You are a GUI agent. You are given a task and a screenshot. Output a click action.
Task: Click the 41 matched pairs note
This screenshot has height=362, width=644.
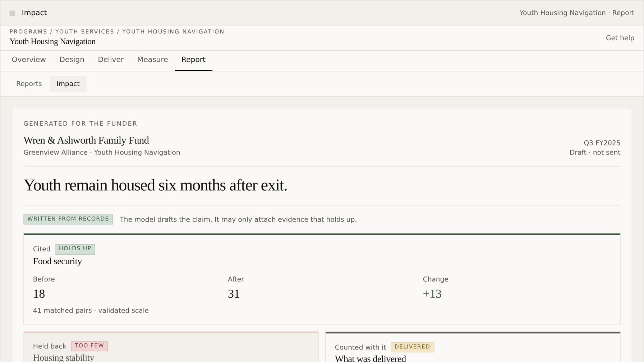(x=91, y=311)
